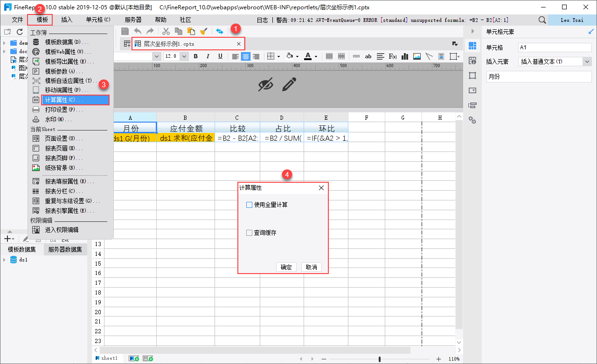Insert plain text with the ab icon

coord(368,56)
